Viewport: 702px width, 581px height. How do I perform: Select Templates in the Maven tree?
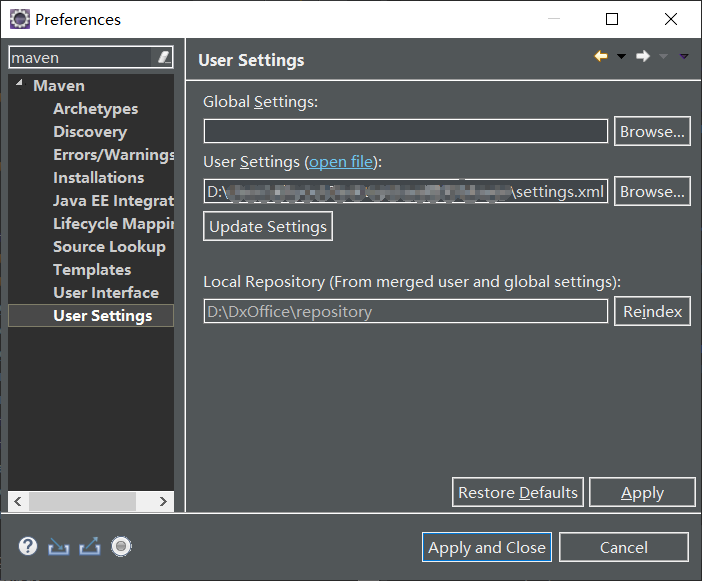(92, 270)
